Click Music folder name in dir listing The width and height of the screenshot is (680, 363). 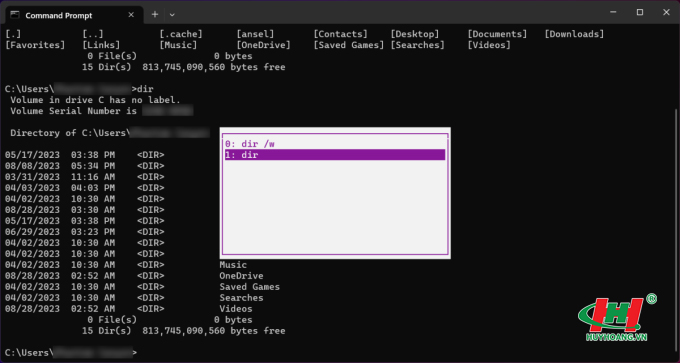233,265
